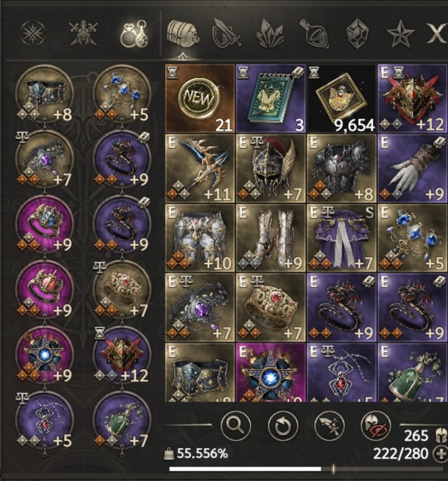Click the +10 silver chest armor item
The width and height of the screenshot is (448, 481).
[200, 238]
